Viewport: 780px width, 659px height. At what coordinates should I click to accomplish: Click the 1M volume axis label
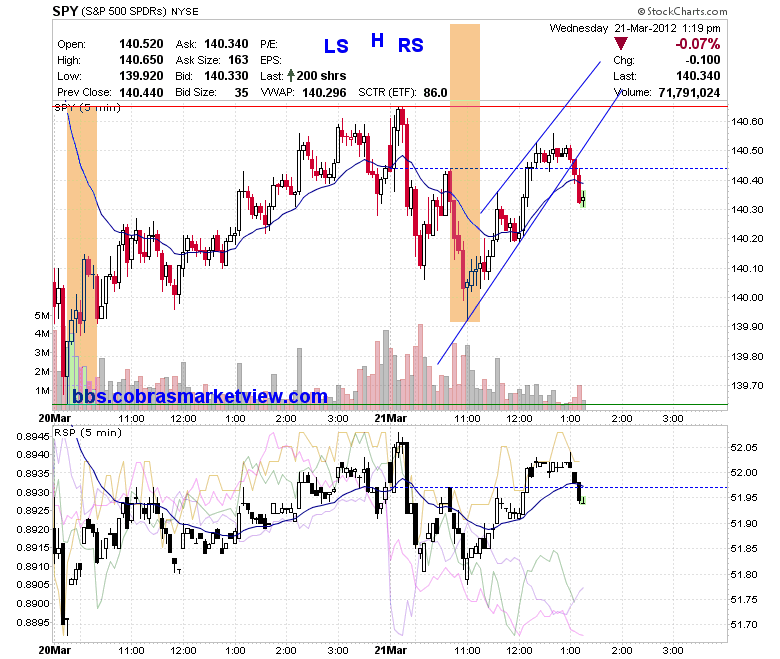[42, 390]
